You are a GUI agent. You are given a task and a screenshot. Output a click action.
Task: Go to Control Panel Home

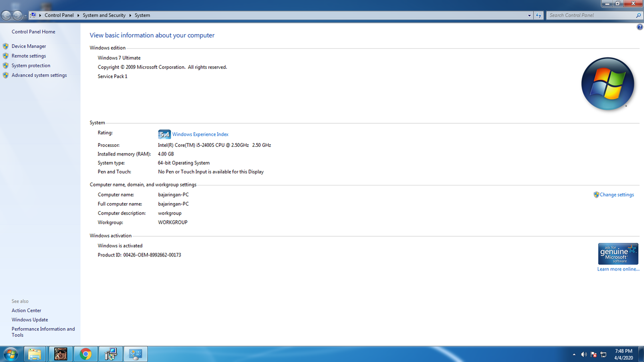(33, 32)
